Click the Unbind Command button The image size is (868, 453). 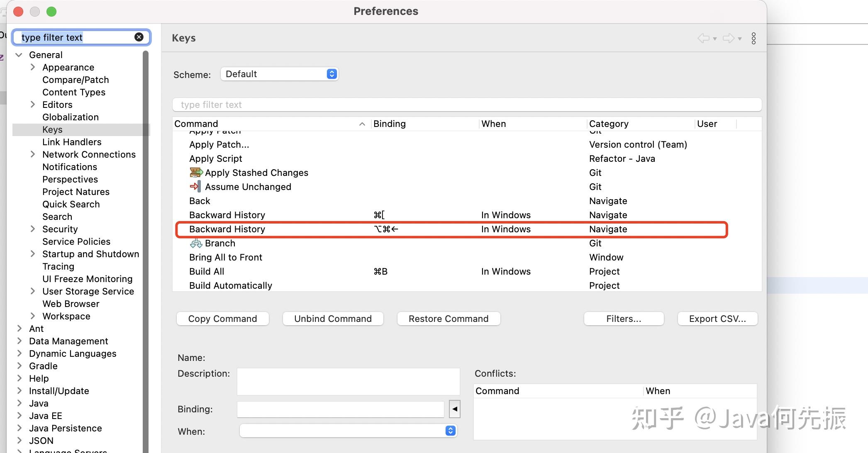tap(333, 319)
